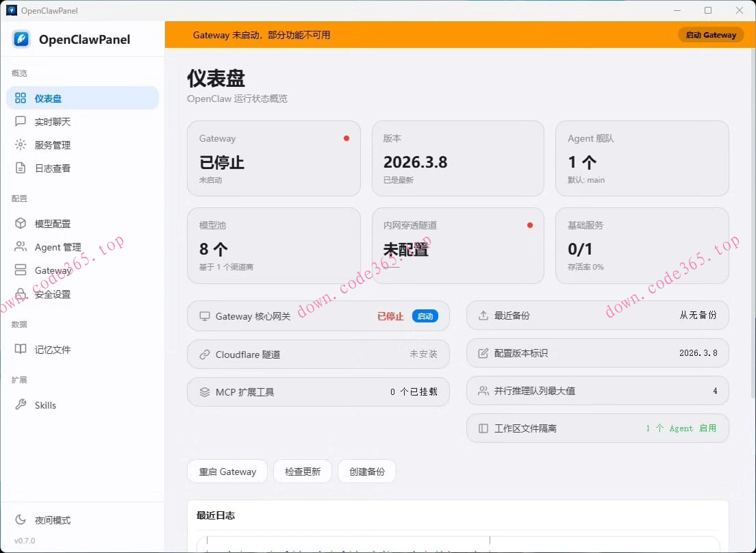Select the 记忆文件 memory files icon

[x=22, y=349]
